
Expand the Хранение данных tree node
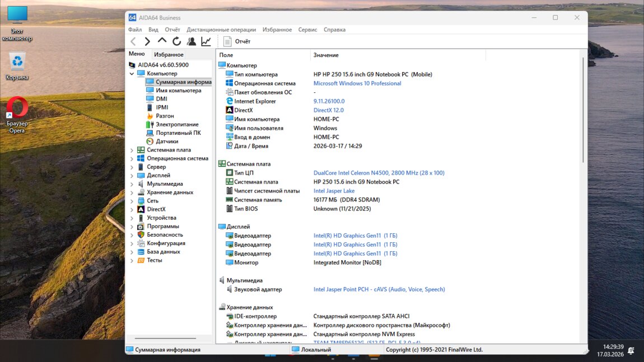[x=132, y=192]
